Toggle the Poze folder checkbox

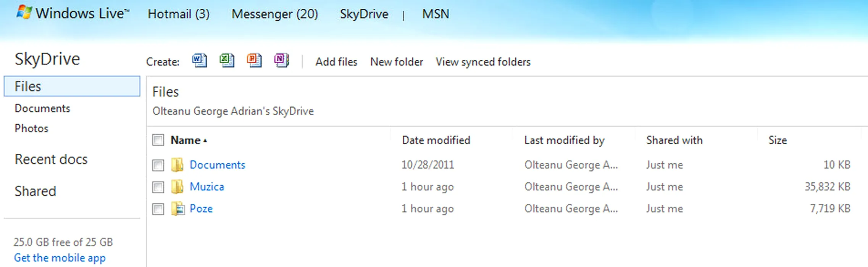tap(158, 209)
